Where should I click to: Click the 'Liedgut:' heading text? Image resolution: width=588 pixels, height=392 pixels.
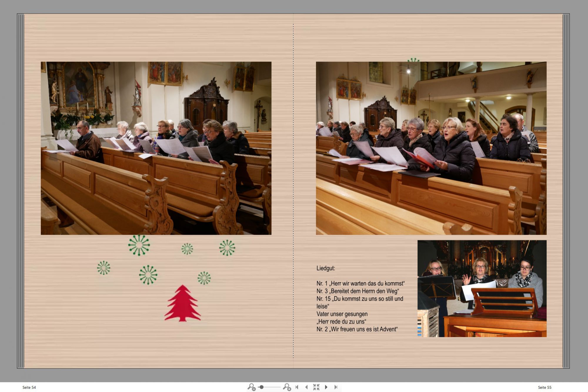pyautogui.click(x=326, y=268)
